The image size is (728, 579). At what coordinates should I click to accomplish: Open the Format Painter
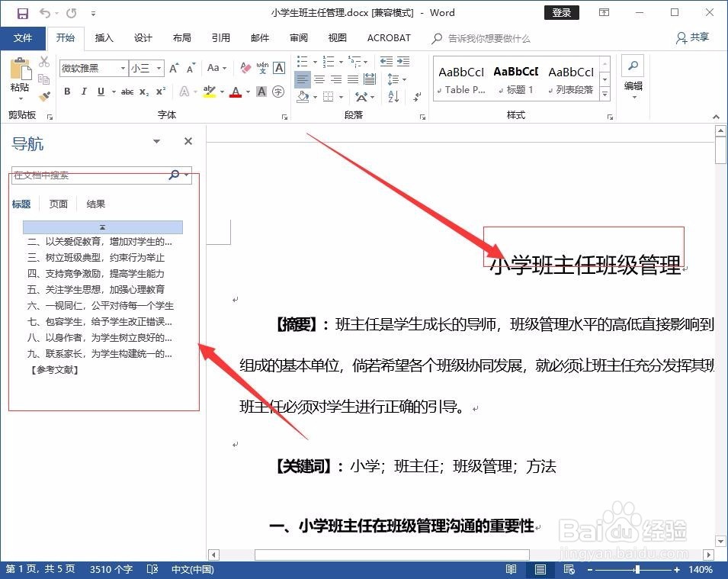[44, 97]
